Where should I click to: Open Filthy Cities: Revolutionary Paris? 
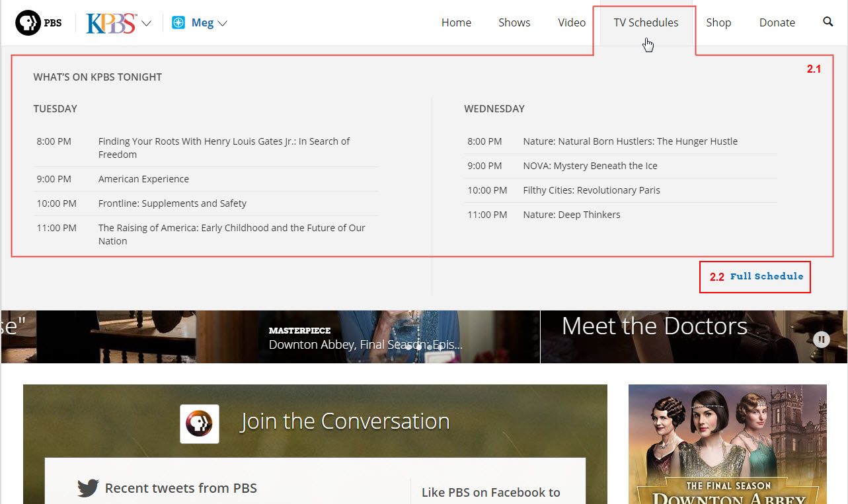(592, 190)
